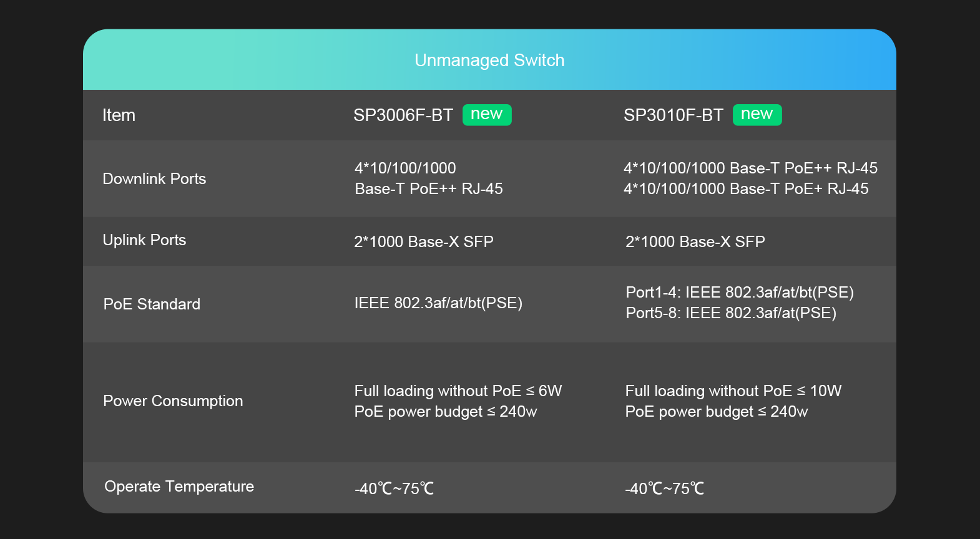
Task: Click the Unmanaged Switch header title
Action: (489, 61)
